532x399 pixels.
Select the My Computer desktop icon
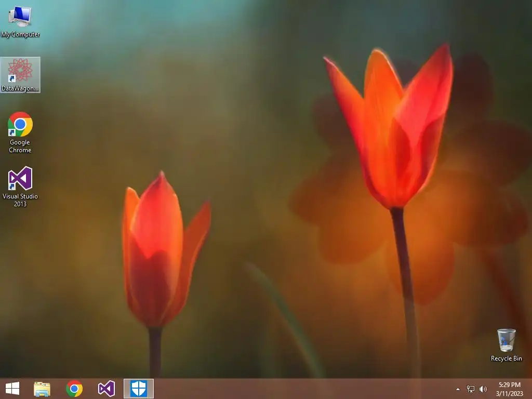point(20,21)
